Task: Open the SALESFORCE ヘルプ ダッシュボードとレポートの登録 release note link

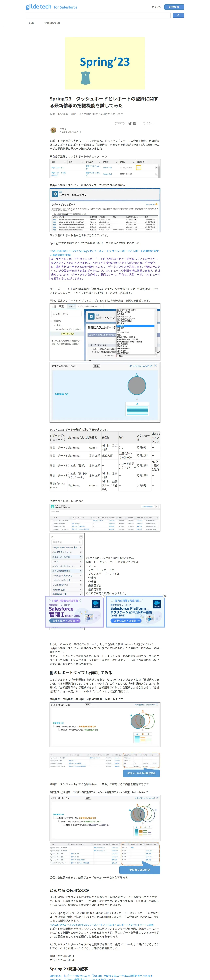Action: point(104,253)
